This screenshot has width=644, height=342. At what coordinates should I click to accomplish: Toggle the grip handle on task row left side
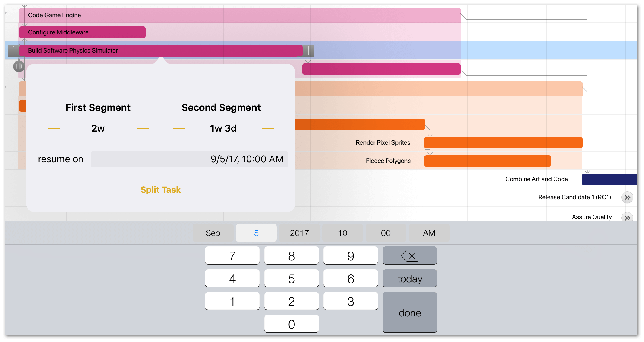point(12,50)
